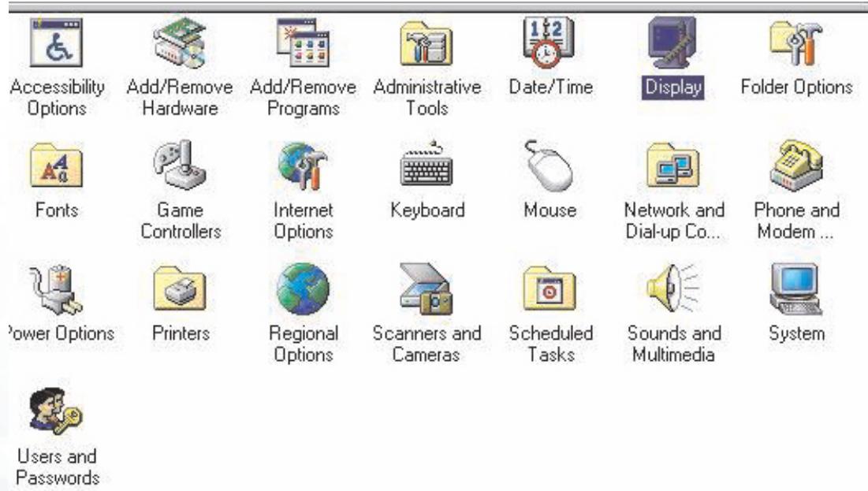Viewport: 868px width, 491px height.
Task: Click the 'Folder Options' text label
Action: tap(796, 87)
